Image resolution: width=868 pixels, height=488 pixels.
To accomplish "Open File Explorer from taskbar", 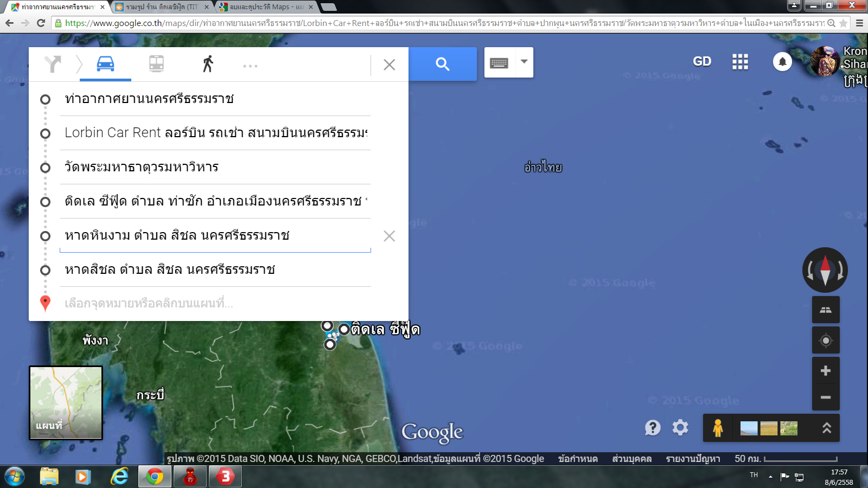I will (x=49, y=477).
